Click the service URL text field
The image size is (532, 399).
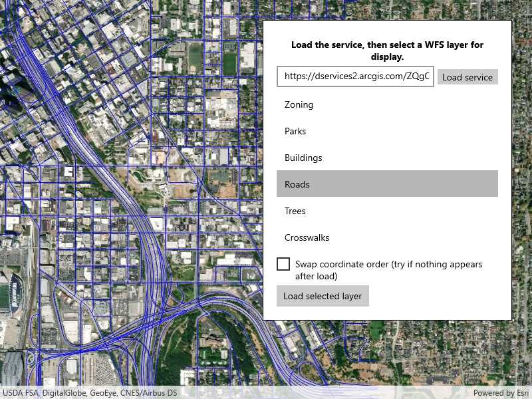point(355,76)
